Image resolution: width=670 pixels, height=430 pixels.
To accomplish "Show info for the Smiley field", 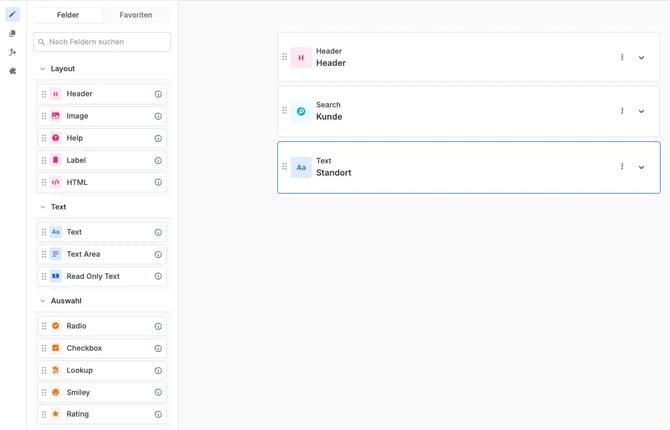I will [x=158, y=392].
